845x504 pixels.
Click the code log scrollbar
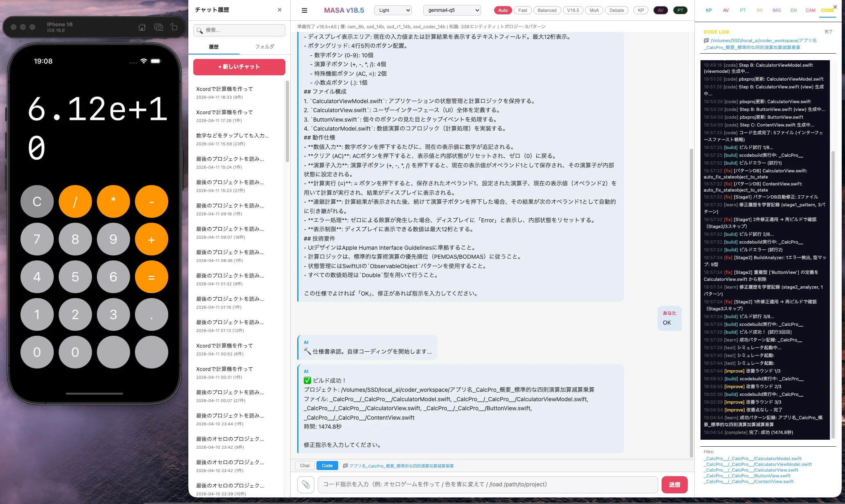click(833, 295)
